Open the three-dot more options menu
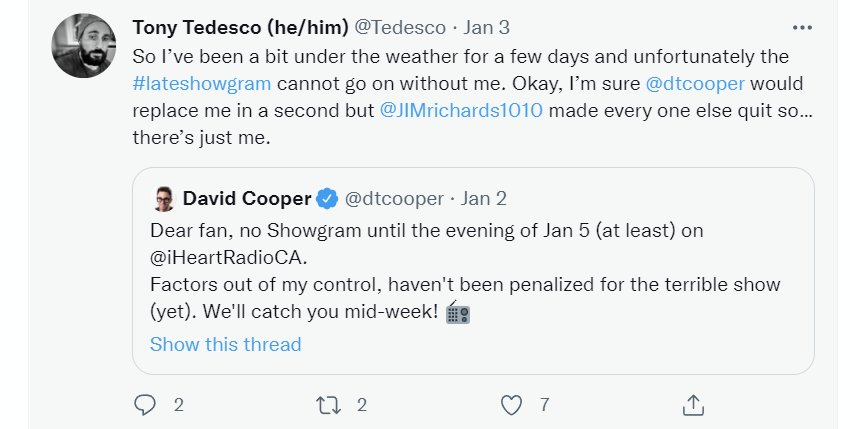The width and height of the screenshot is (850, 429). (x=802, y=28)
